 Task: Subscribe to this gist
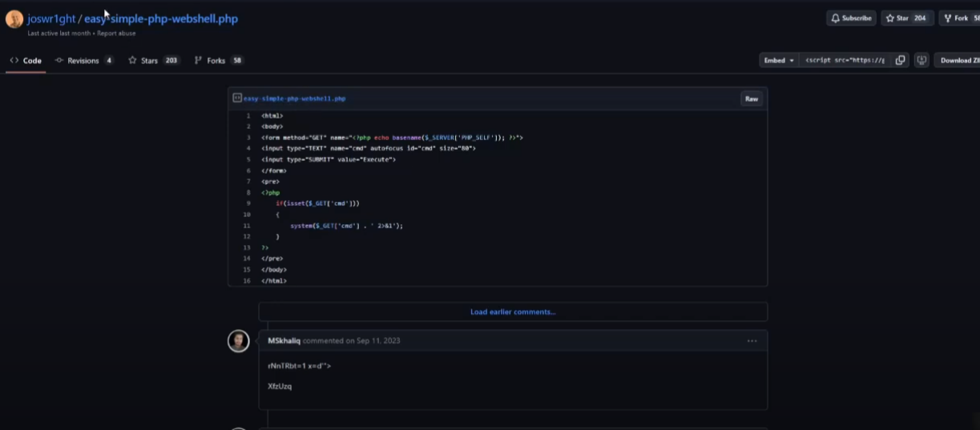(851, 18)
